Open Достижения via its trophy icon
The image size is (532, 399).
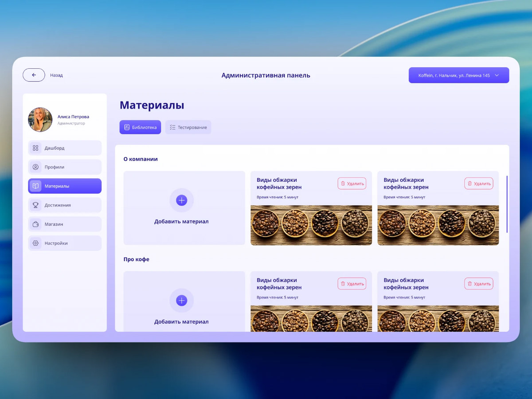click(x=35, y=205)
